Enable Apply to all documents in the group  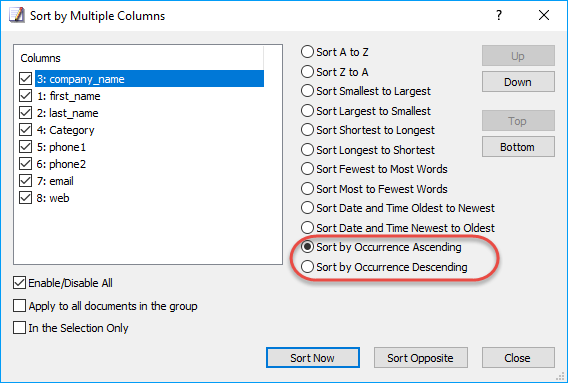(x=20, y=306)
